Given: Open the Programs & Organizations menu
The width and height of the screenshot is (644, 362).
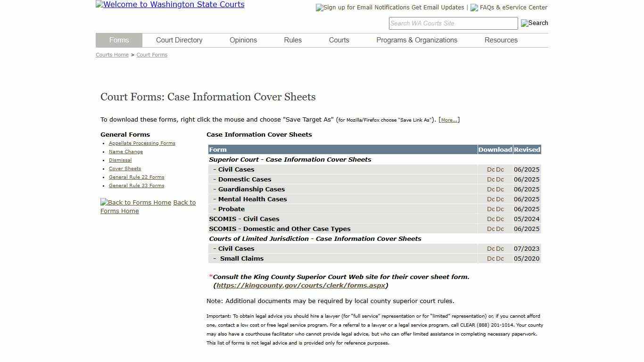Looking at the screenshot, I should click(x=417, y=40).
